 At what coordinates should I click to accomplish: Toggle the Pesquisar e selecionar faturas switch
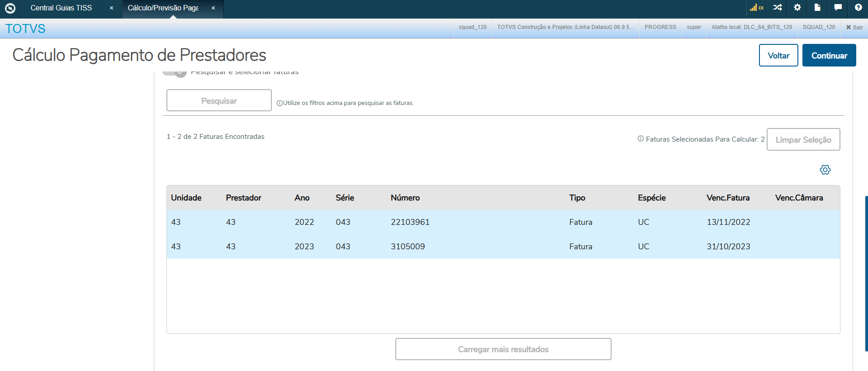click(175, 72)
